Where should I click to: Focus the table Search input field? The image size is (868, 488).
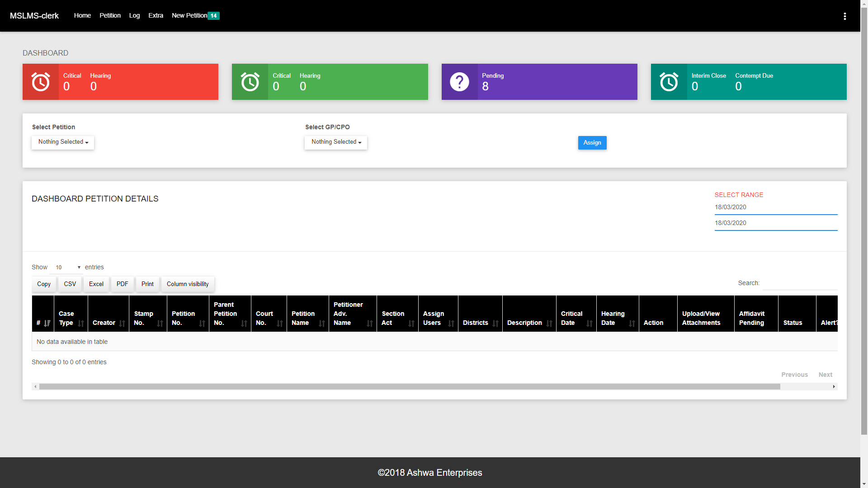[799, 283]
